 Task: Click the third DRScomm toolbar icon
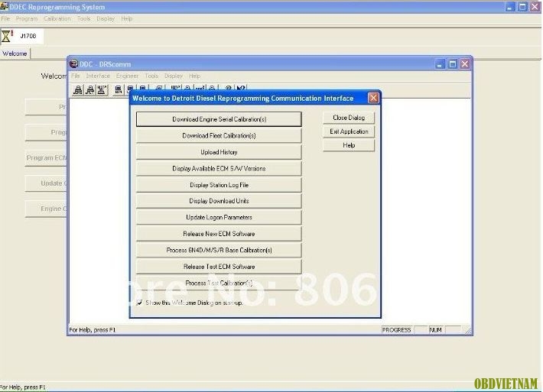pos(102,89)
